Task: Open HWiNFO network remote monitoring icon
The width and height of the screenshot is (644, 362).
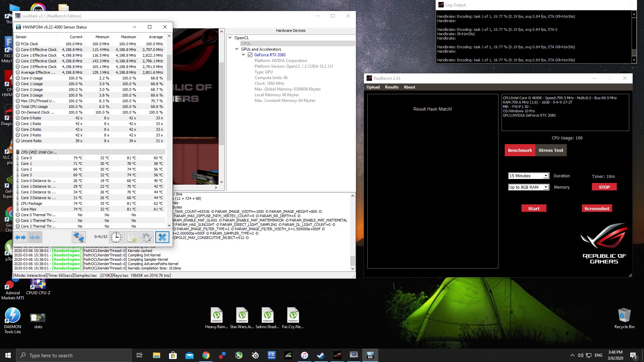Action: [x=79, y=237]
